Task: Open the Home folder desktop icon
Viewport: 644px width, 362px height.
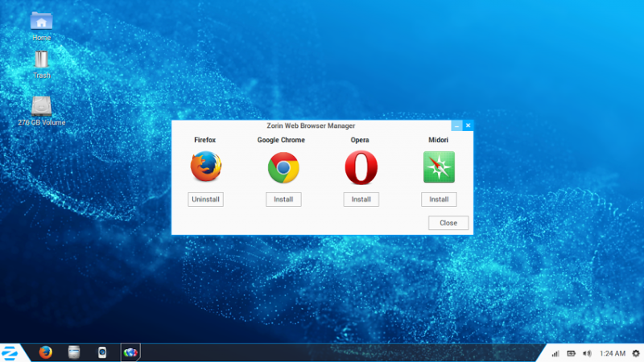Action: pyautogui.click(x=42, y=27)
